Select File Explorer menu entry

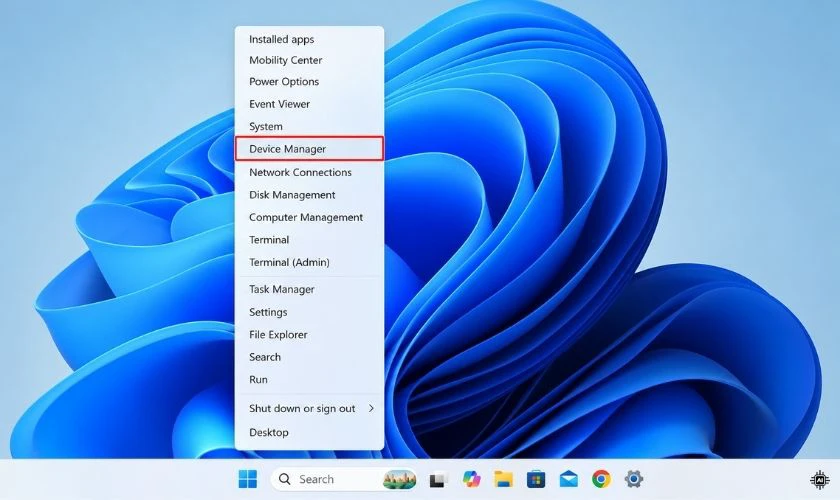309,334
